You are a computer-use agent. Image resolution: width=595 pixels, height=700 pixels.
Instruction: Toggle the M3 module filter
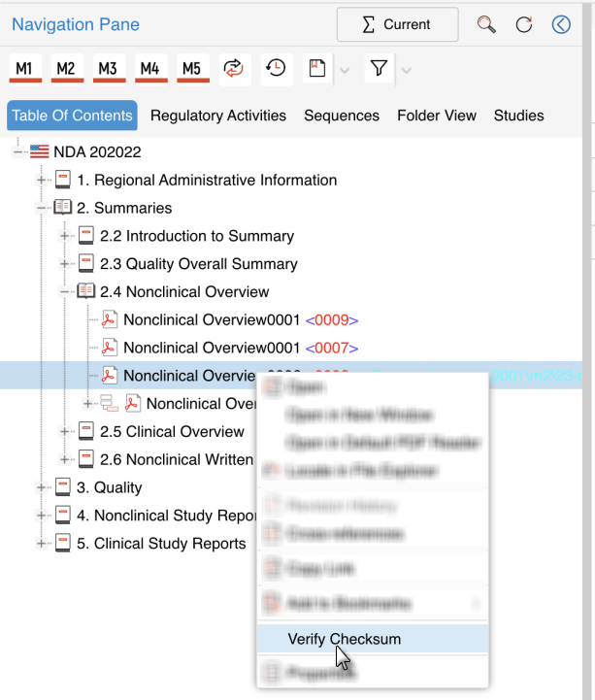[x=108, y=68]
